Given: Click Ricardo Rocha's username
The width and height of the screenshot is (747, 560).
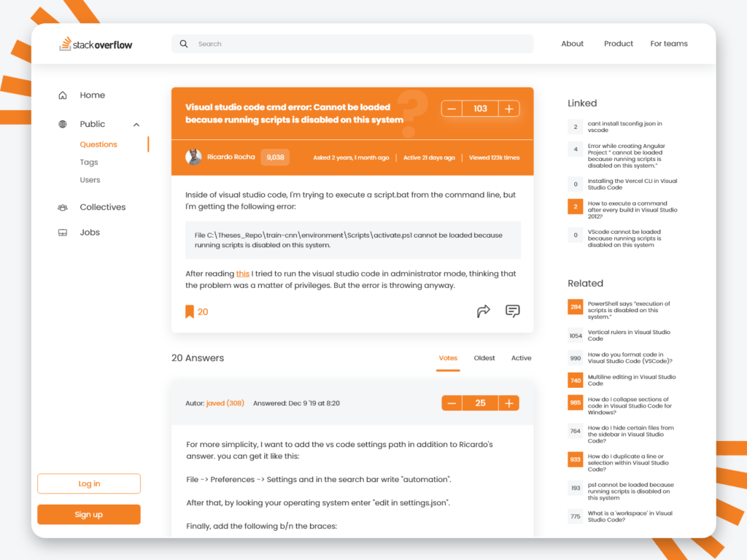Looking at the screenshot, I should (231, 157).
